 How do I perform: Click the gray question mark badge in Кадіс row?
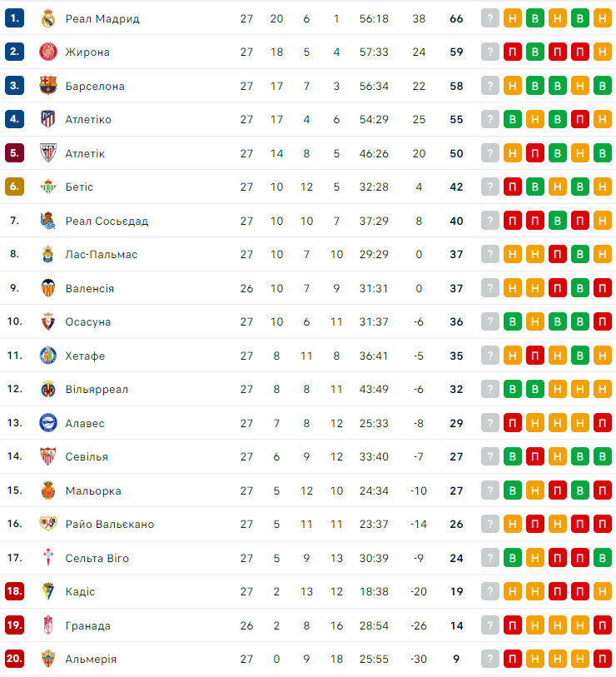(490, 591)
